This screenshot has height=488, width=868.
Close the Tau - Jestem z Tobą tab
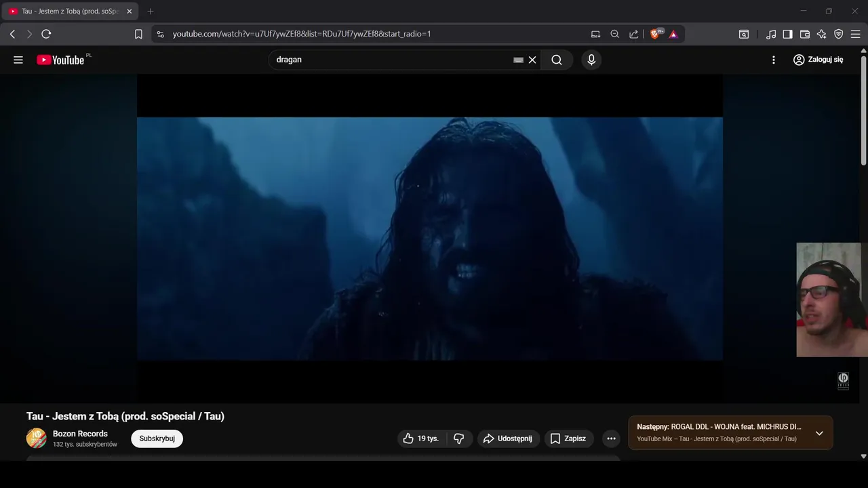pyautogui.click(x=130, y=12)
